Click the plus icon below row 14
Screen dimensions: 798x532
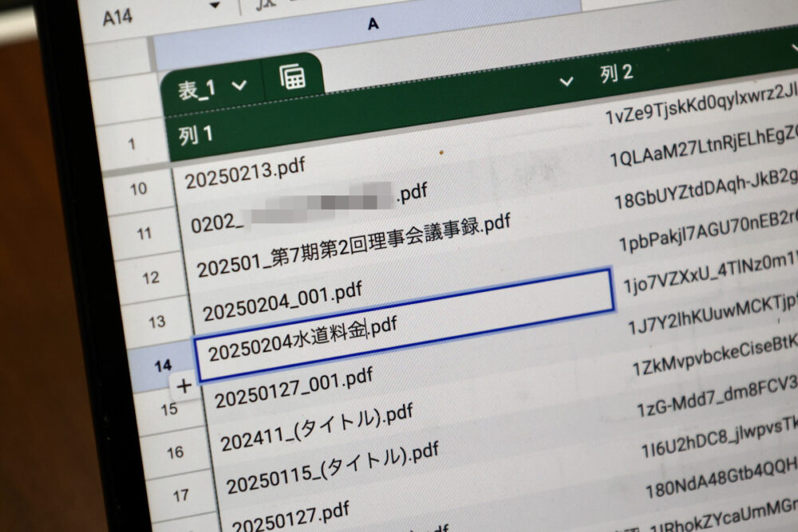184,387
